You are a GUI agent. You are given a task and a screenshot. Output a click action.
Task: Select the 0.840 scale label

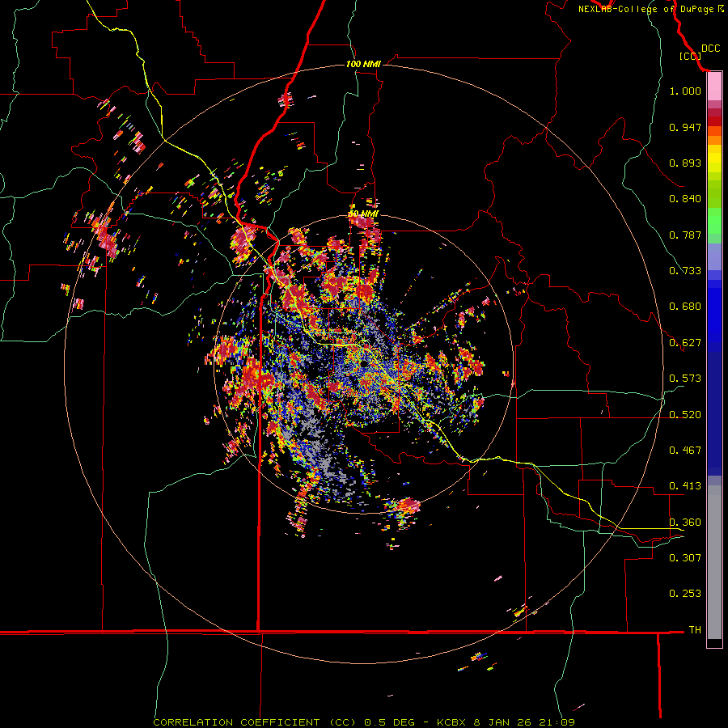point(685,199)
